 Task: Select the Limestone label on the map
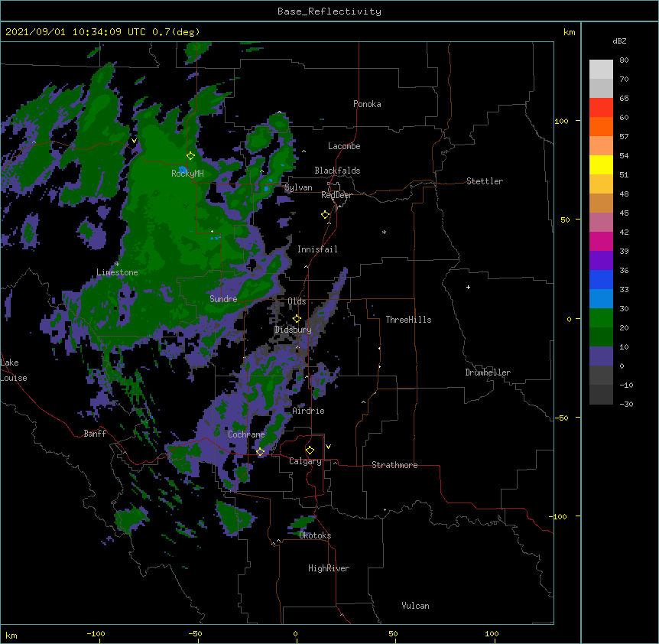pos(117,272)
